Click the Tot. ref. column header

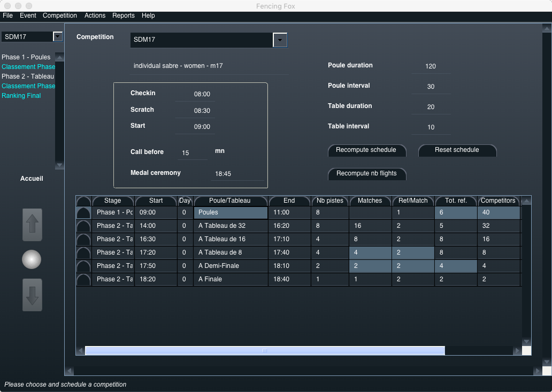click(456, 201)
